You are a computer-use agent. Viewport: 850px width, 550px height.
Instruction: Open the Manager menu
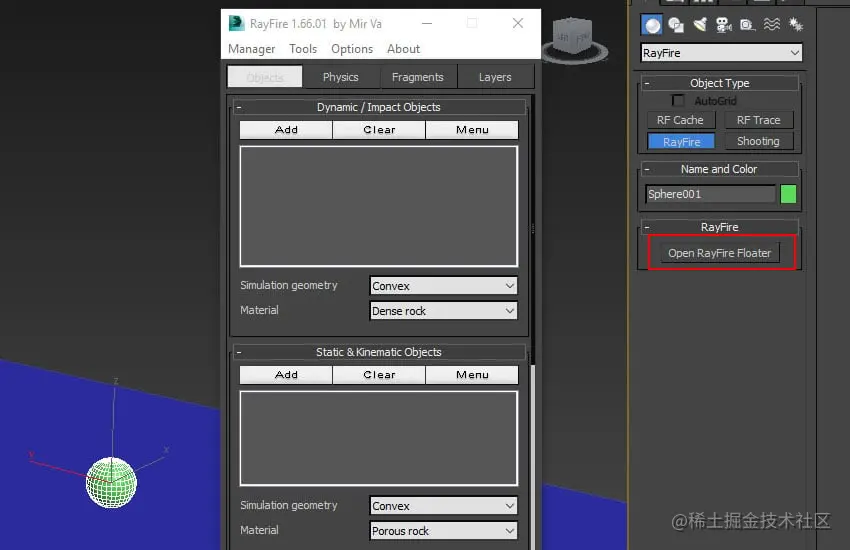[252, 49]
